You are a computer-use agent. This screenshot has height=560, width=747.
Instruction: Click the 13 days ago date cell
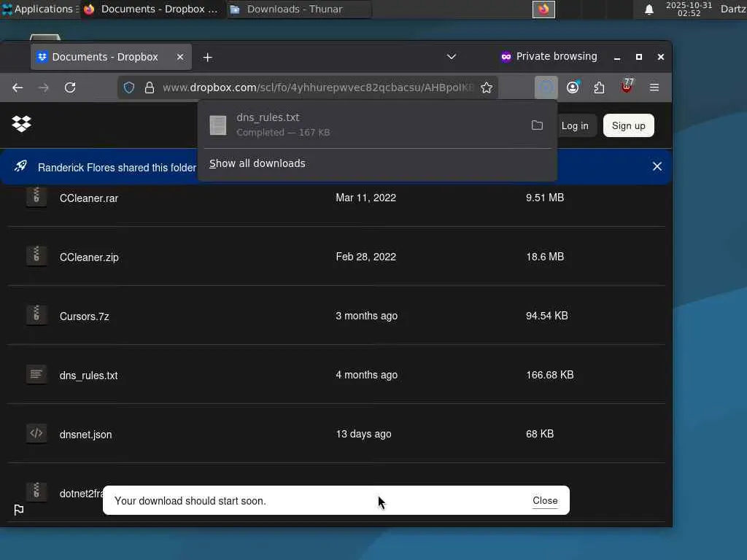point(363,434)
